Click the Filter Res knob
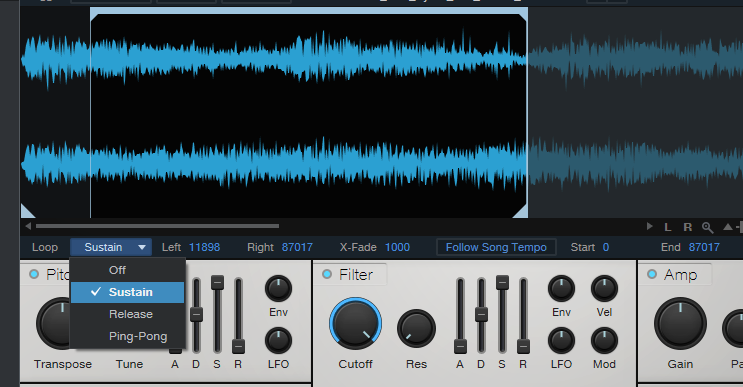The image size is (743, 387). coord(416,328)
